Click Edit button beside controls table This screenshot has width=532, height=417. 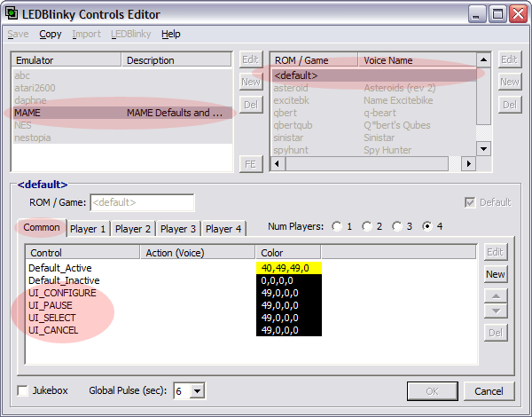tap(496, 252)
